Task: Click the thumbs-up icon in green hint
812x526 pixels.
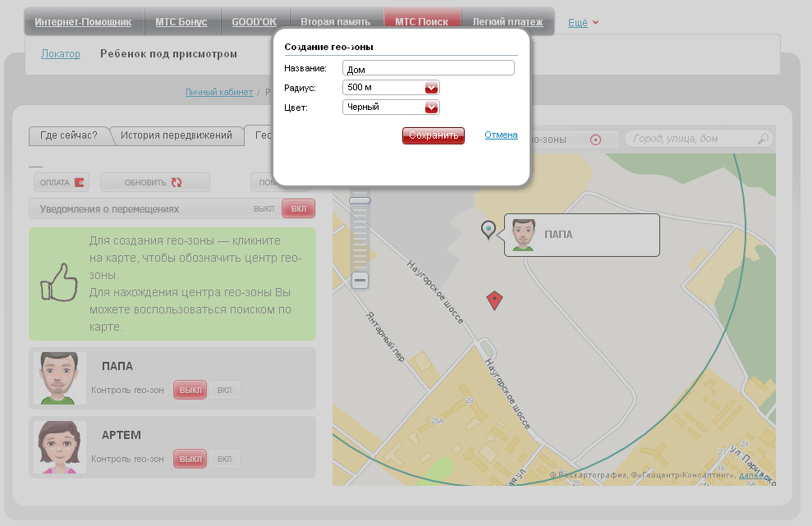Action: [x=59, y=282]
